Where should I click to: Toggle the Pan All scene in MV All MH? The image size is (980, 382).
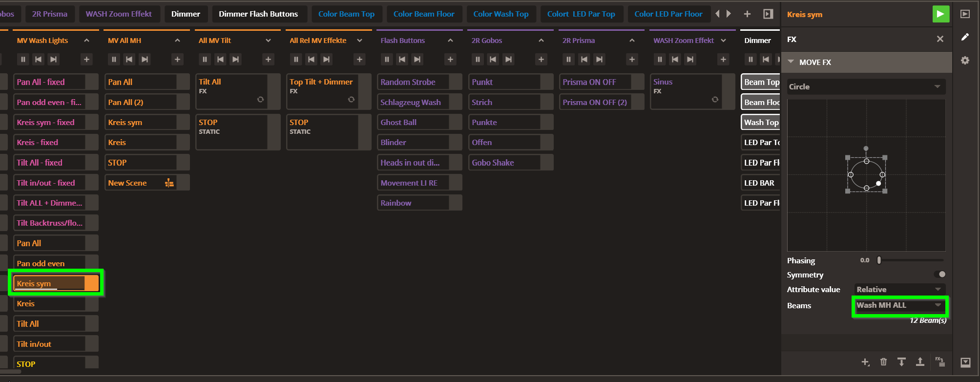click(183, 82)
